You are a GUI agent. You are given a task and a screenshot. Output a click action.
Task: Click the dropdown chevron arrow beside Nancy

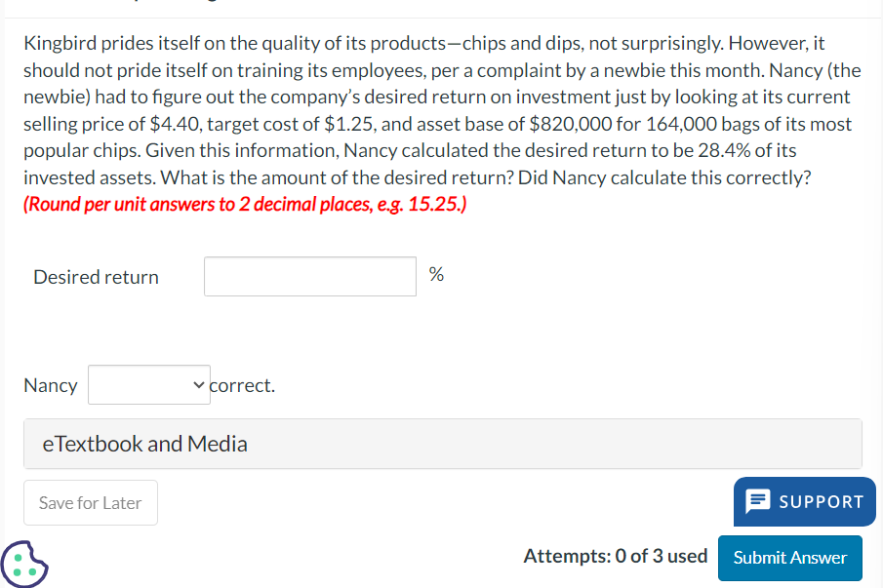pyautogui.click(x=199, y=385)
